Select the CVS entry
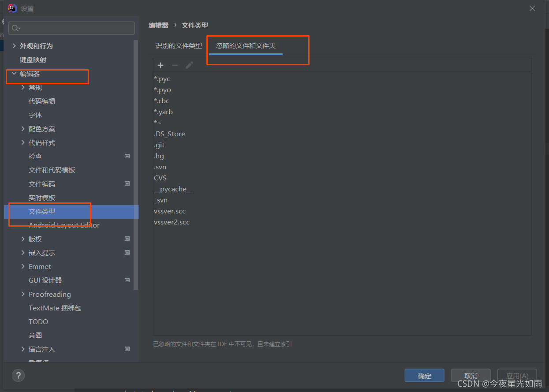 pyautogui.click(x=160, y=178)
